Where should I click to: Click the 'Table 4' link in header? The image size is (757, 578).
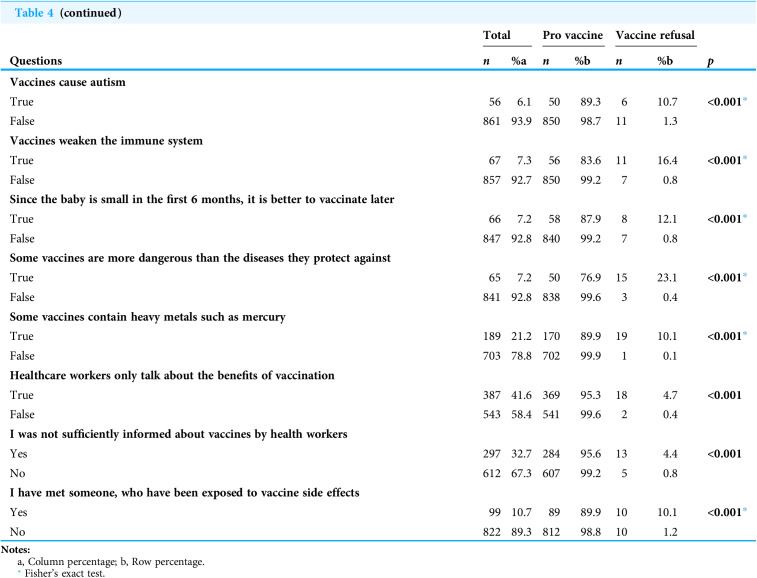tap(34, 13)
